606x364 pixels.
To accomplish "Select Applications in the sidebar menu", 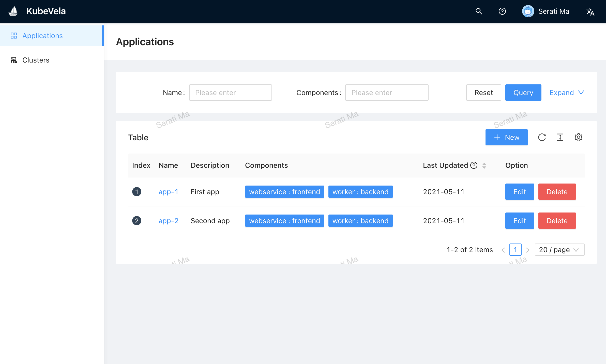I will pyautogui.click(x=42, y=36).
